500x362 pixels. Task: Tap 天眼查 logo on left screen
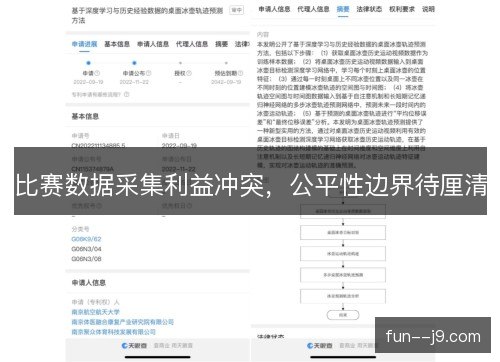point(134,346)
